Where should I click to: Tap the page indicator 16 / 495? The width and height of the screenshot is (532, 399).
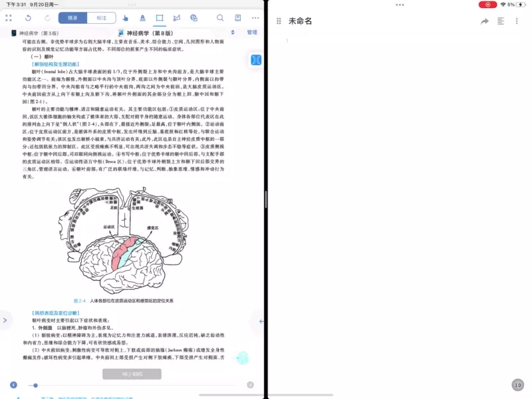132,374
